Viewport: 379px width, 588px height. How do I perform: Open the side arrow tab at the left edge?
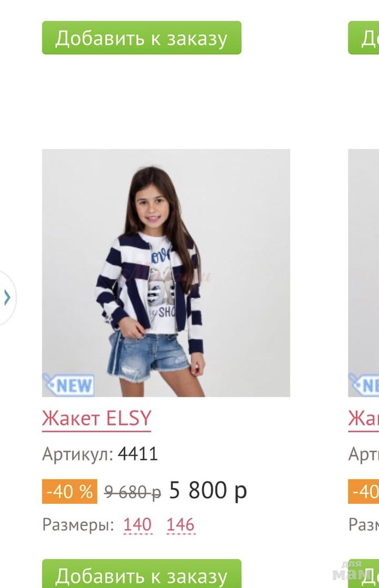pyautogui.click(x=7, y=298)
